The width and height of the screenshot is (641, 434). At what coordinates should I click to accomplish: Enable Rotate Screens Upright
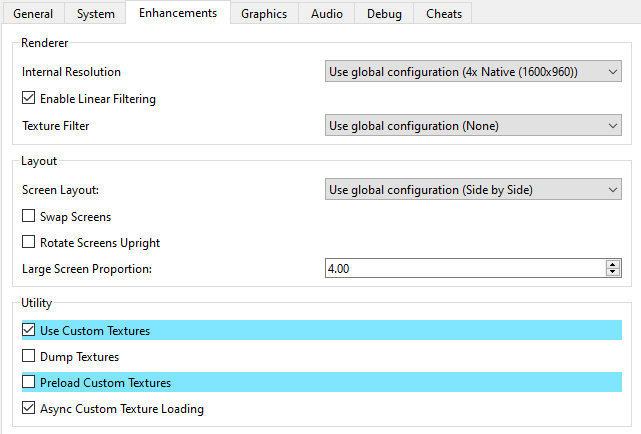29,242
